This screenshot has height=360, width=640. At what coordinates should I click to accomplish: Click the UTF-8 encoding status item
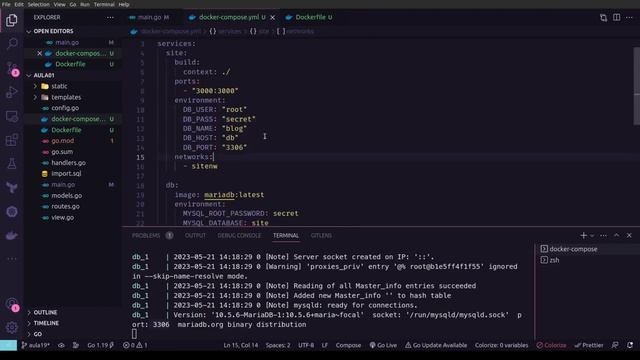coord(306,345)
